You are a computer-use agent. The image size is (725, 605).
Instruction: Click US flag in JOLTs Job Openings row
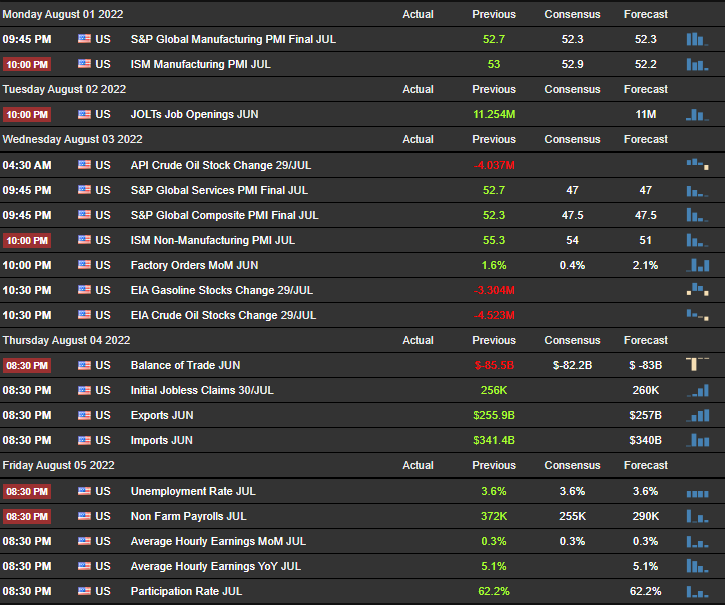tap(84, 114)
